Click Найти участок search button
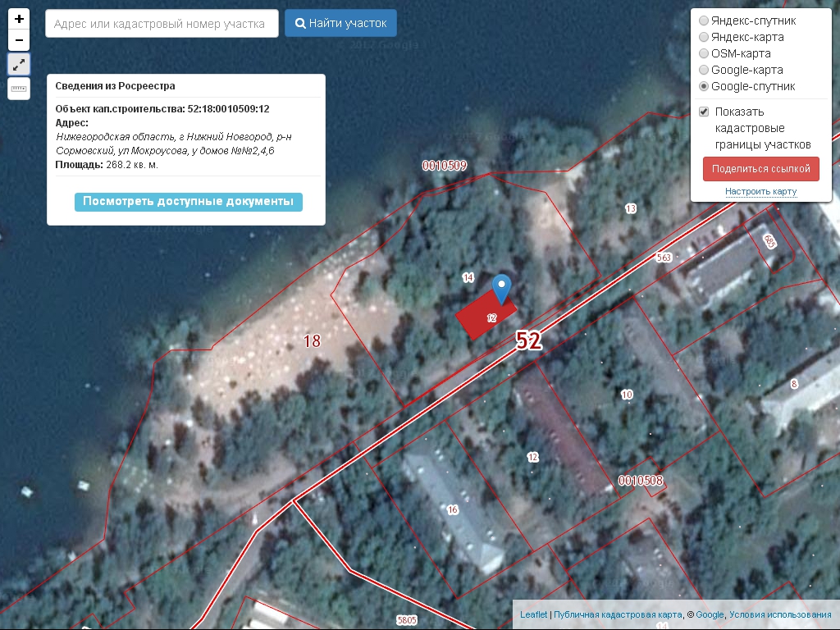 tap(340, 23)
